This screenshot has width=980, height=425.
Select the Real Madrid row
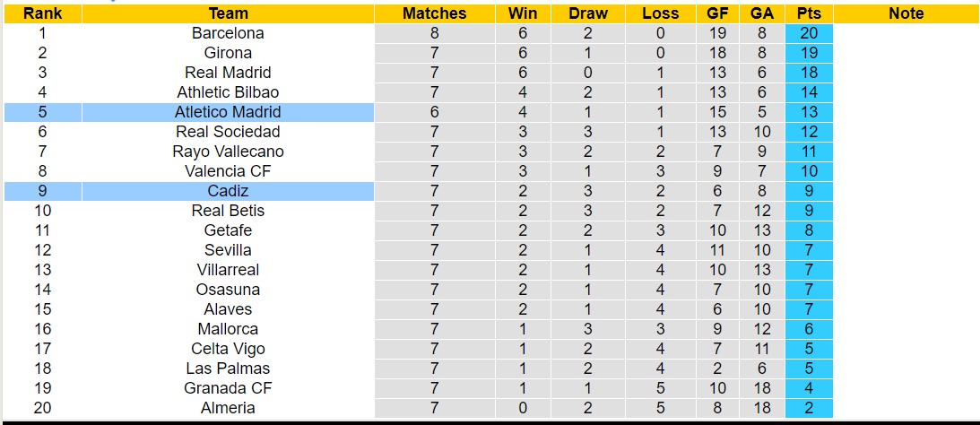click(228, 73)
